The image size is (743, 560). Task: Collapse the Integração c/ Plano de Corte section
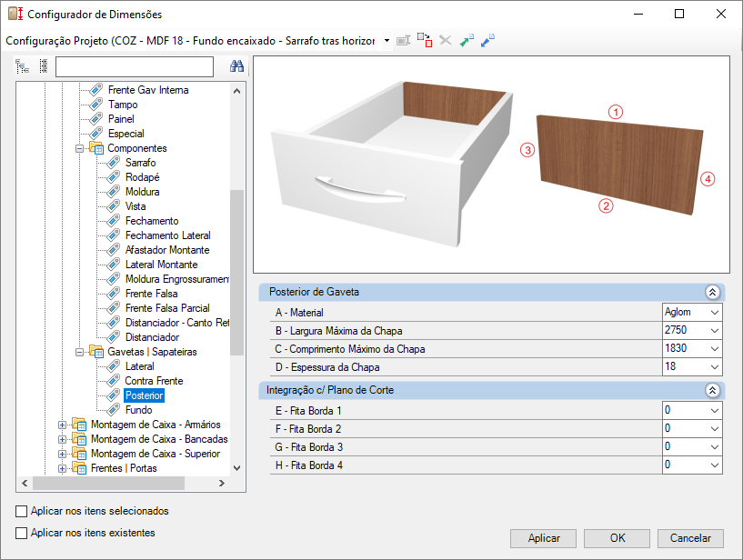coord(712,390)
